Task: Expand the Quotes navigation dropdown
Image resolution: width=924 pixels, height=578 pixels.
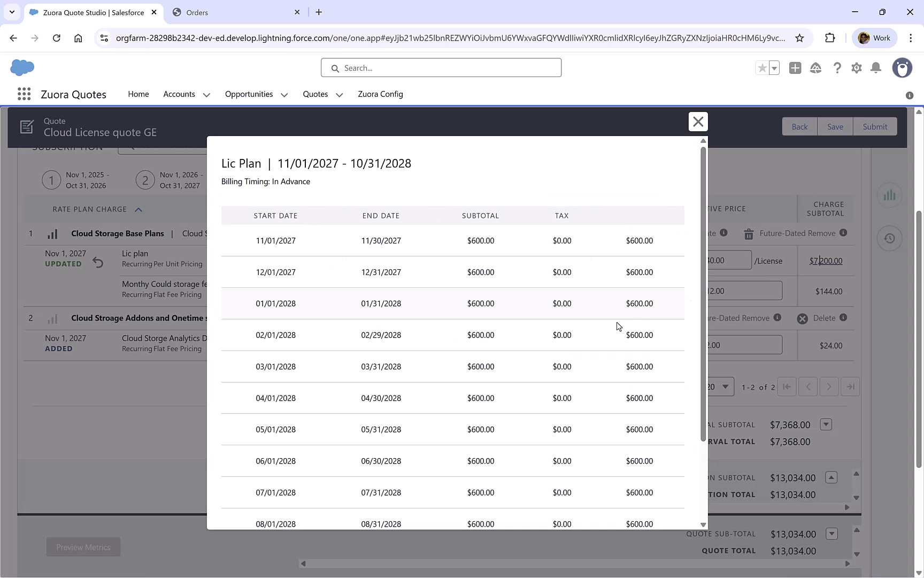Action: pos(339,94)
